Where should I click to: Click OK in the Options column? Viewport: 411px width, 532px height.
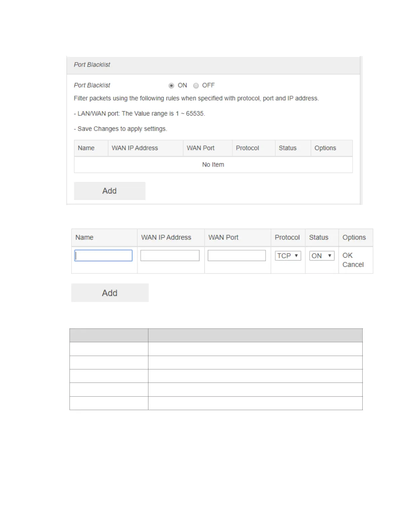[348, 256]
